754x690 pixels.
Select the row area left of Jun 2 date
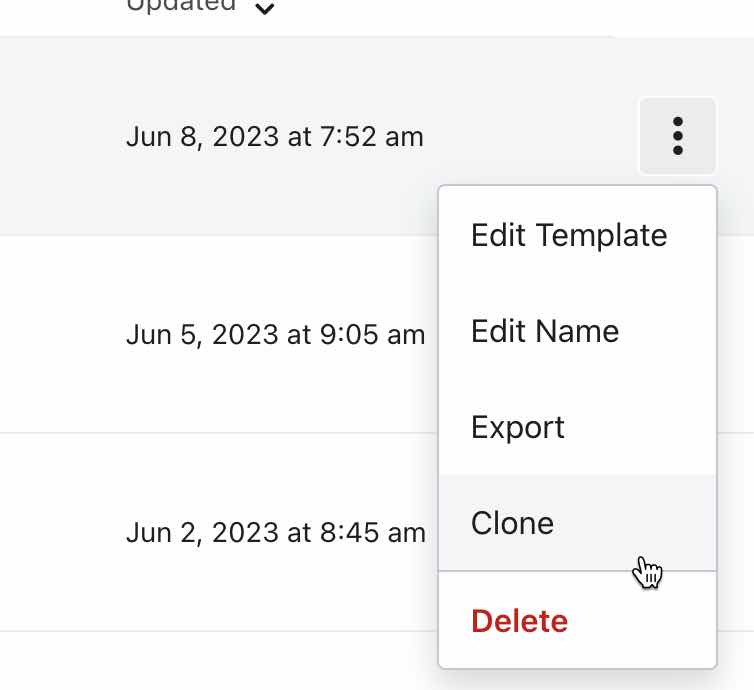pyautogui.click(x=60, y=532)
